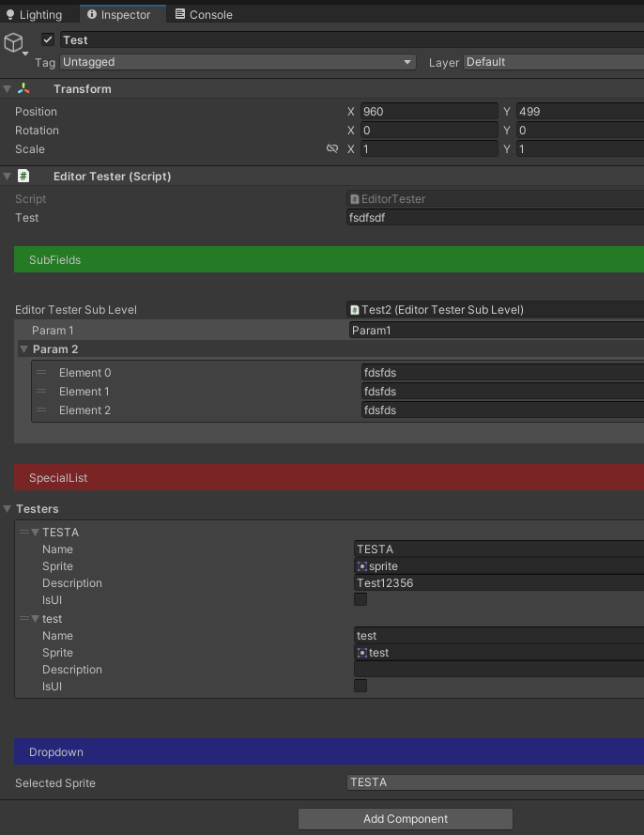This screenshot has width=644, height=835.
Task: Click the Rotation X field
Action: 429,130
